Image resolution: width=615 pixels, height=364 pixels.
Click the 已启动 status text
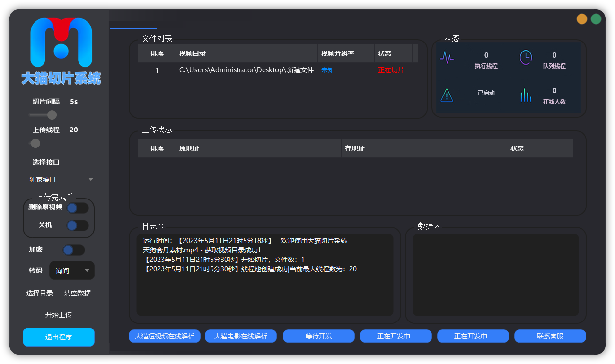click(x=486, y=93)
